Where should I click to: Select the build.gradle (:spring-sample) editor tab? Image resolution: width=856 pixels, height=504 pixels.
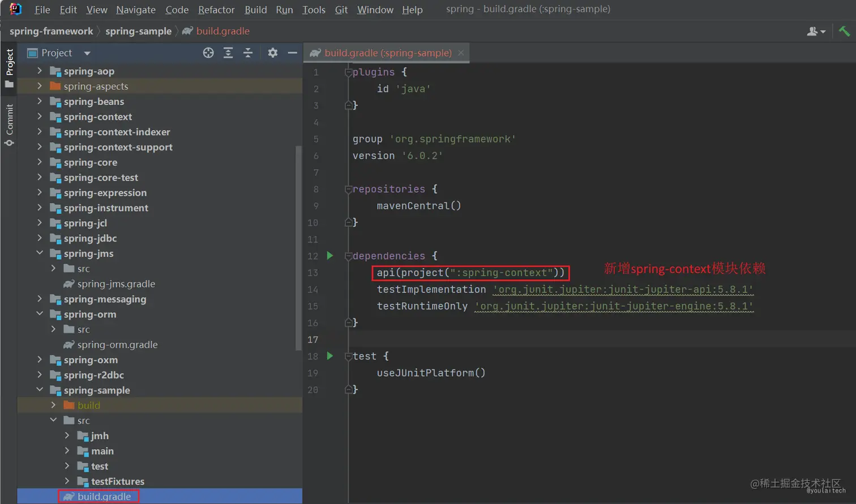387,53
